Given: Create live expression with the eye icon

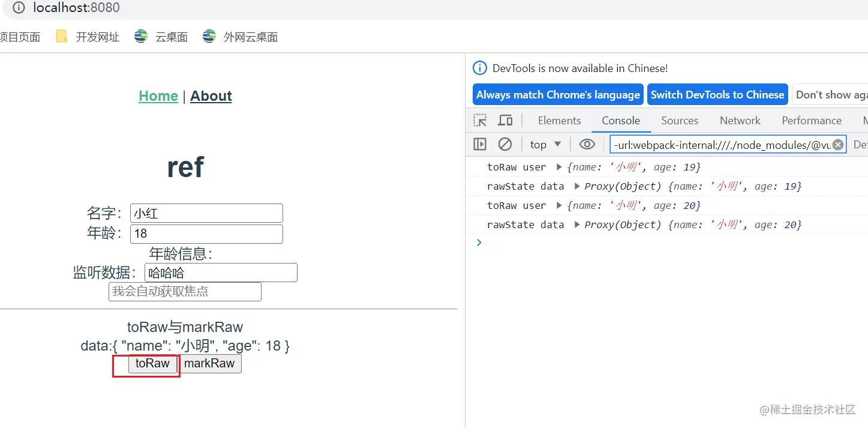Looking at the screenshot, I should 587,144.
